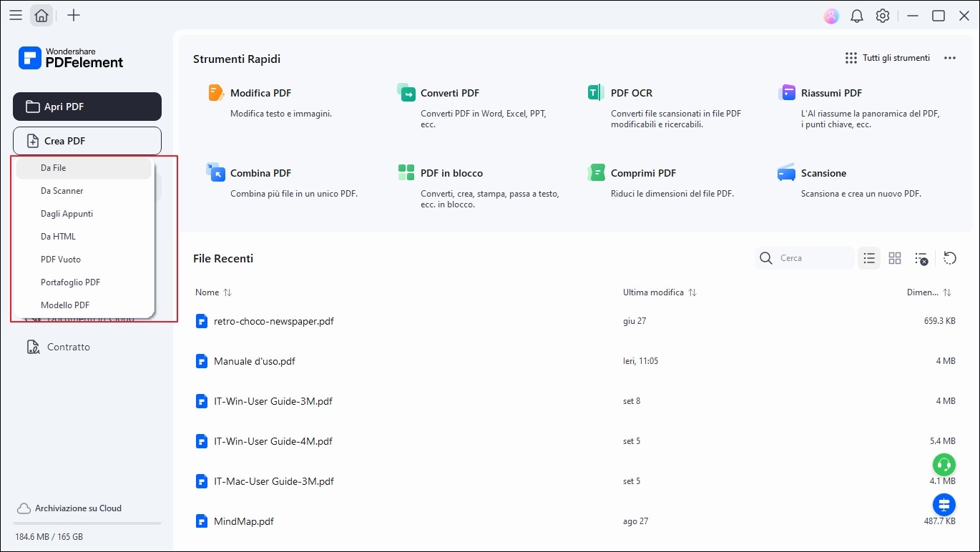Choose Da Scanner from the menu
The height and width of the screenshot is (552, 980).
point(62,191)
